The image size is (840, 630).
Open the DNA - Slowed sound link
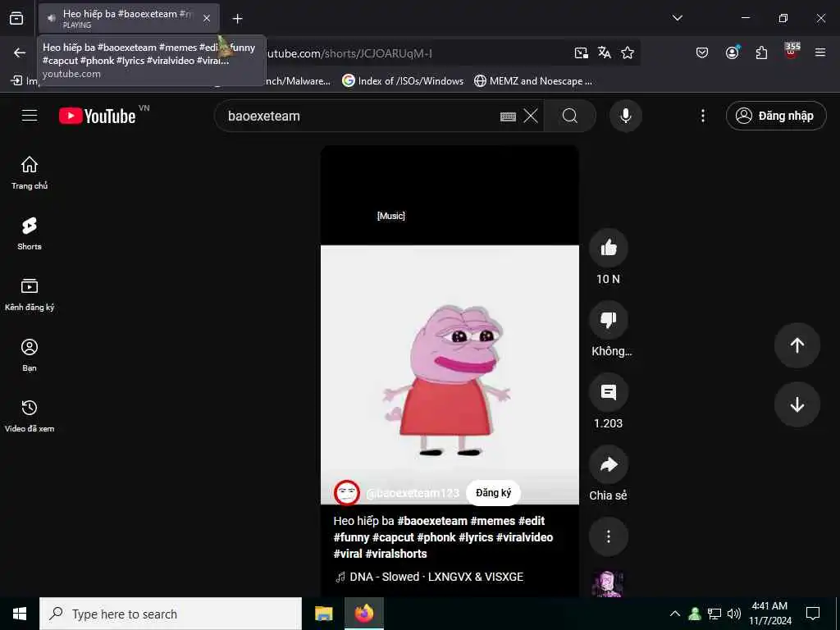point(429,577)
